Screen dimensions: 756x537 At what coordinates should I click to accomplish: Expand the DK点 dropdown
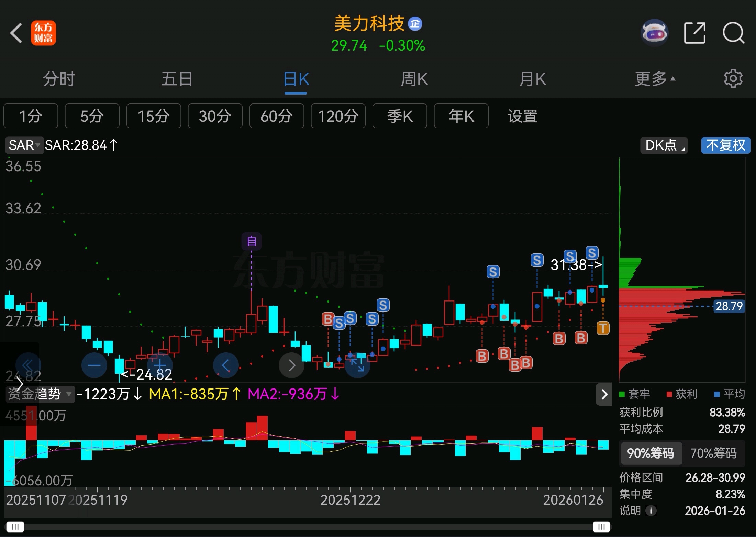point(664,145)
